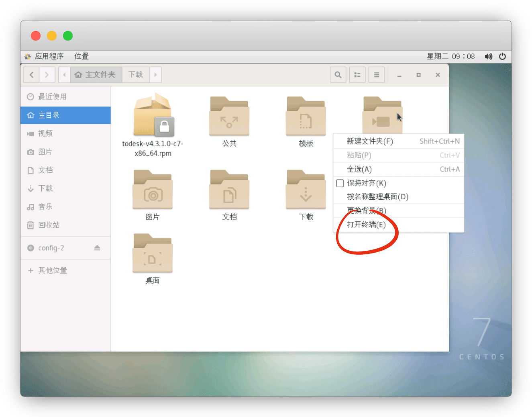Click the 主文件夹 path button
Image resolution: width=532 pixels, height=417 pixels.
pyautogui.click(x=96, y=75)
